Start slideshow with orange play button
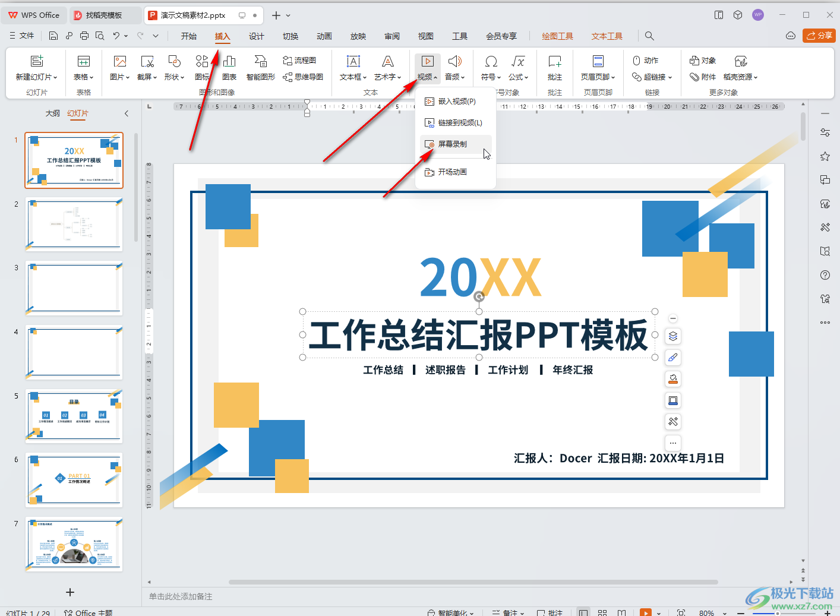Viewport: 840px width, 616px height. coord(646,612)
